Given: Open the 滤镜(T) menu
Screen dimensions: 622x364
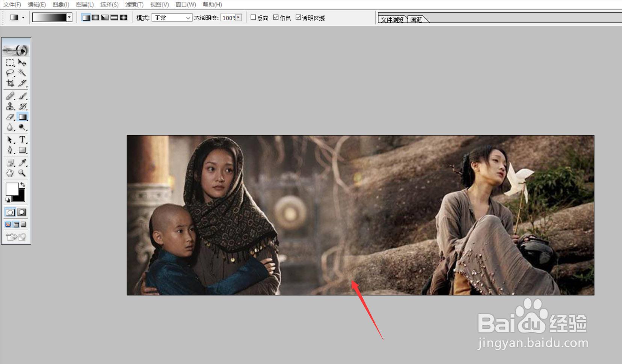Looking at the screenshot, I should click(x=134, y=5).
